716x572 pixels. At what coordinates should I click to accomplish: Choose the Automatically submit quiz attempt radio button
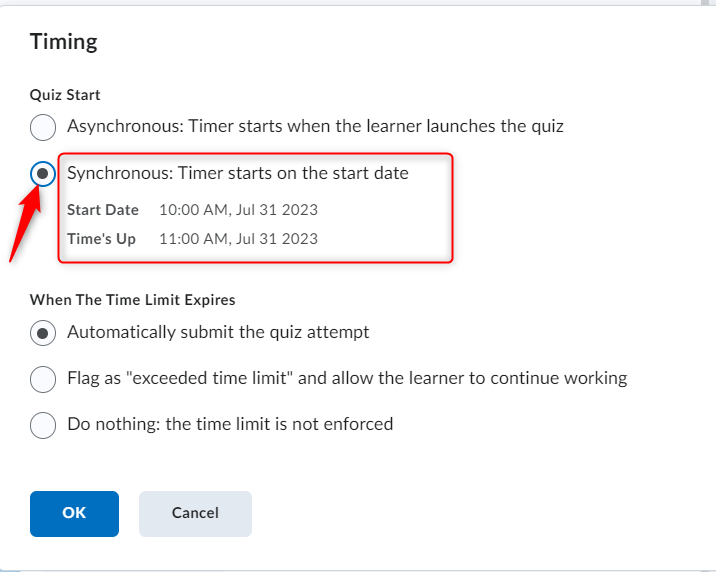click(43, 333)
